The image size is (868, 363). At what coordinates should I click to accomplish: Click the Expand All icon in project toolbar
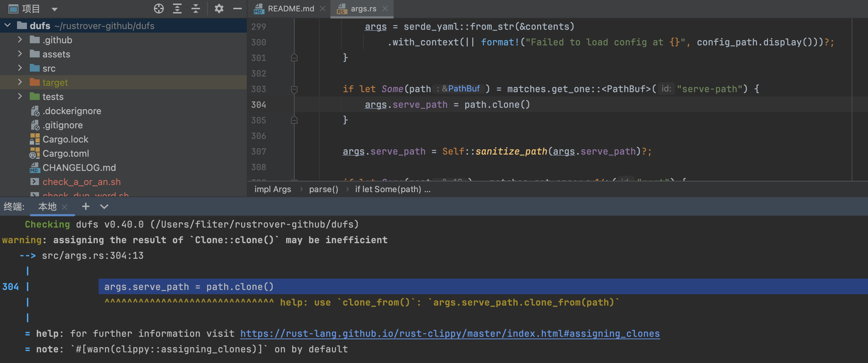(x=177, y=9)
